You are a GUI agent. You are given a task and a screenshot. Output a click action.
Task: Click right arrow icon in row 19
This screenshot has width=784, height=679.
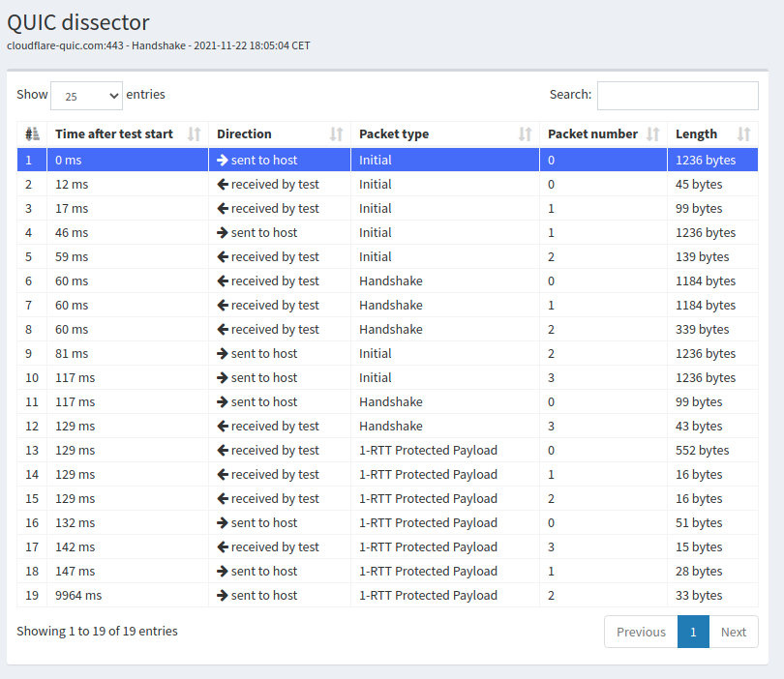(x=223, y=596)
